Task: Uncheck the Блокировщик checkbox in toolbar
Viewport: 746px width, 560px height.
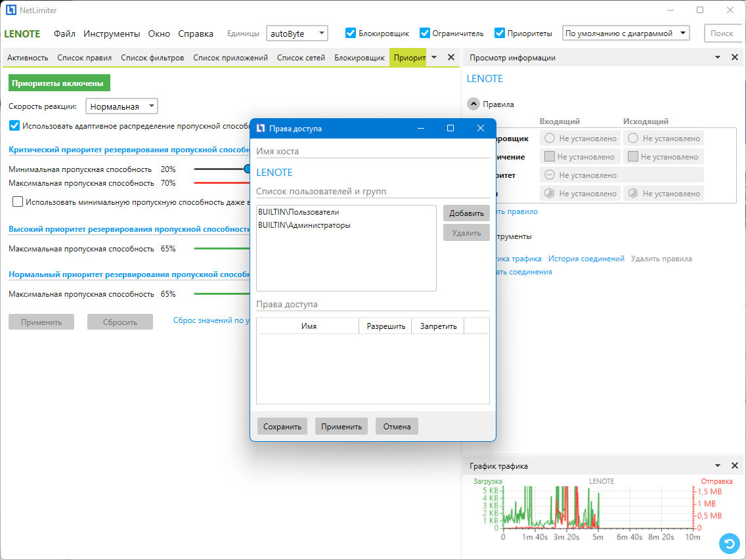Action: [x=351, y=33]
